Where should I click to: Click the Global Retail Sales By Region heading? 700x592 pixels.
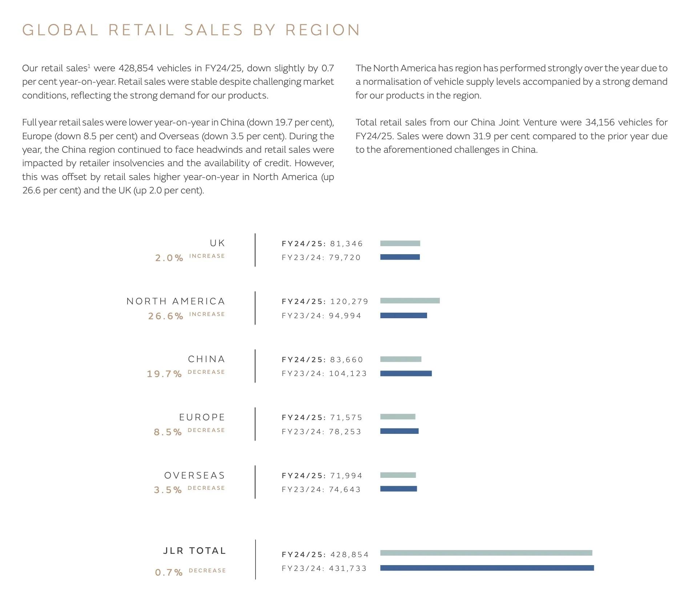coord(191,30)
